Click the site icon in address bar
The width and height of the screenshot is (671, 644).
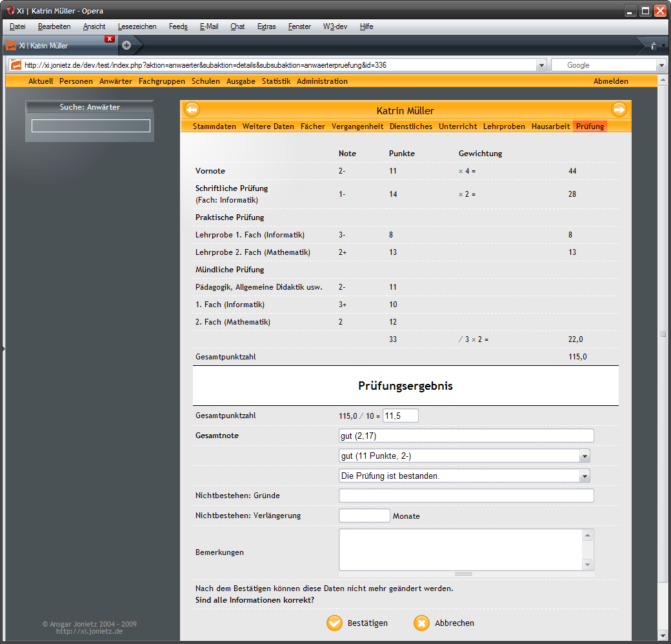(16, 65)
